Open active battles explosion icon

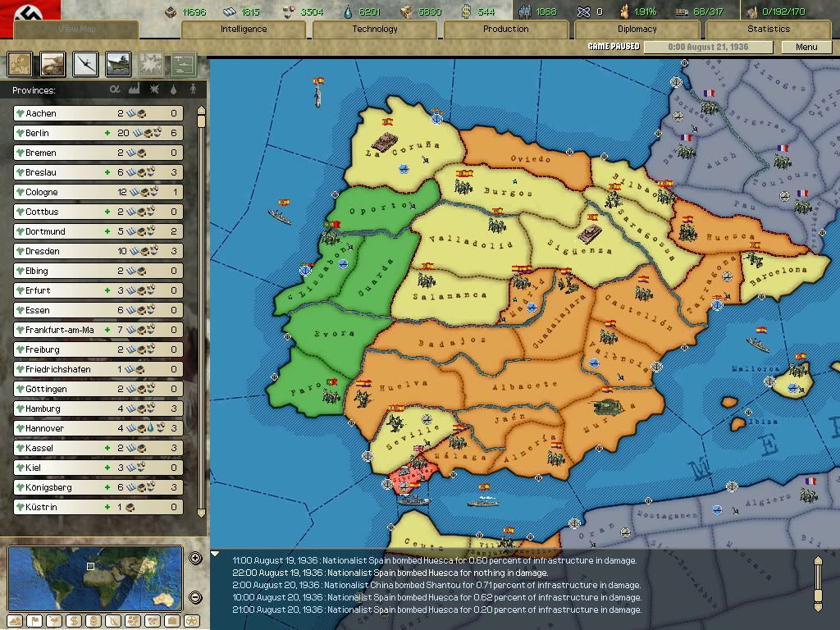(151, 64)
